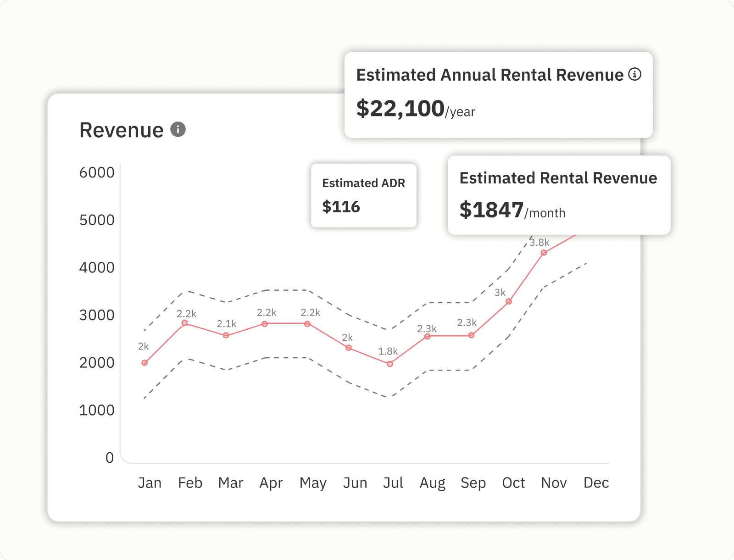Click the March 2.1k data point

click(x=226, y=335)
